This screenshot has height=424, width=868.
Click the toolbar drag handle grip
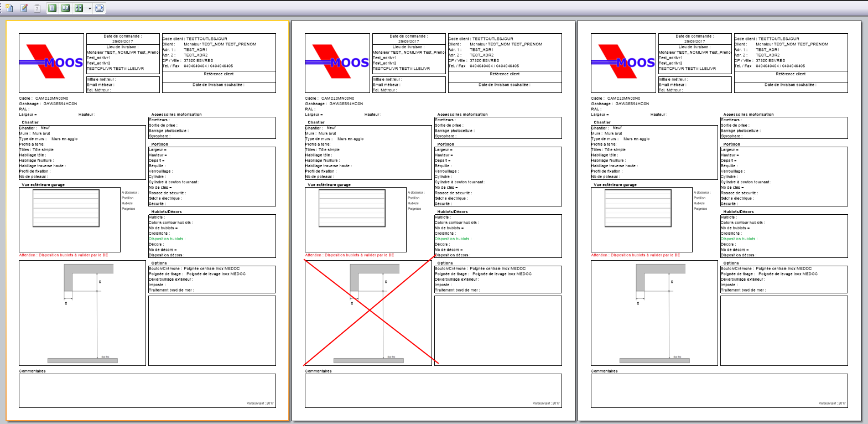pos(2,8)
